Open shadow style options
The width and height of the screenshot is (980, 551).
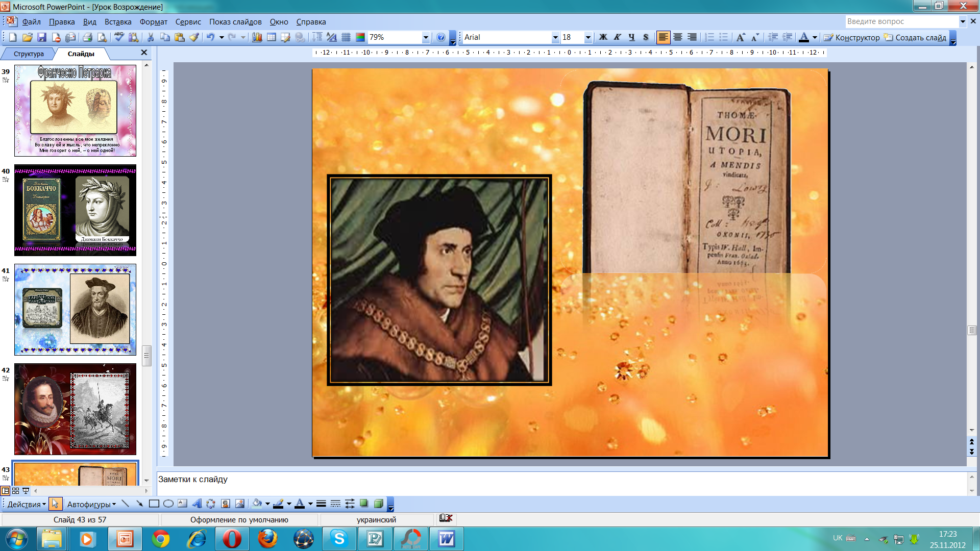coord(364,504)
